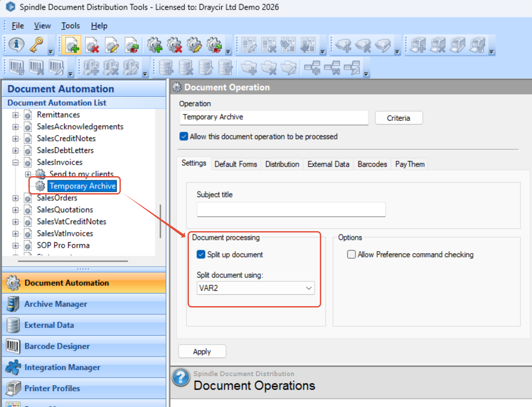
Task: Expand the Remittances tree node
Action: point(15,115)
